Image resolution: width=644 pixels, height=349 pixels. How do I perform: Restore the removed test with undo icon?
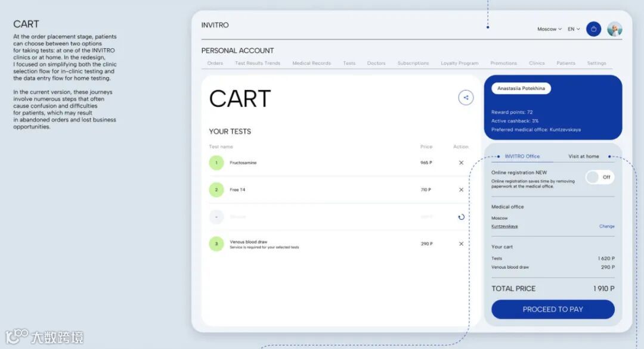coord(461,217)
